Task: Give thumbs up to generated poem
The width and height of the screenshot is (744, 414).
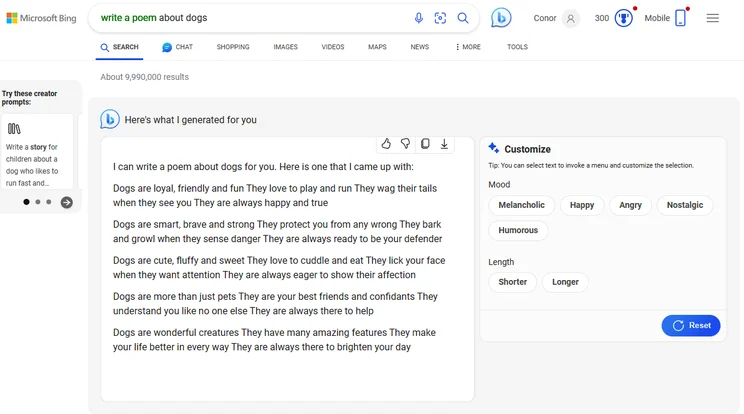Action: [386, 144]
